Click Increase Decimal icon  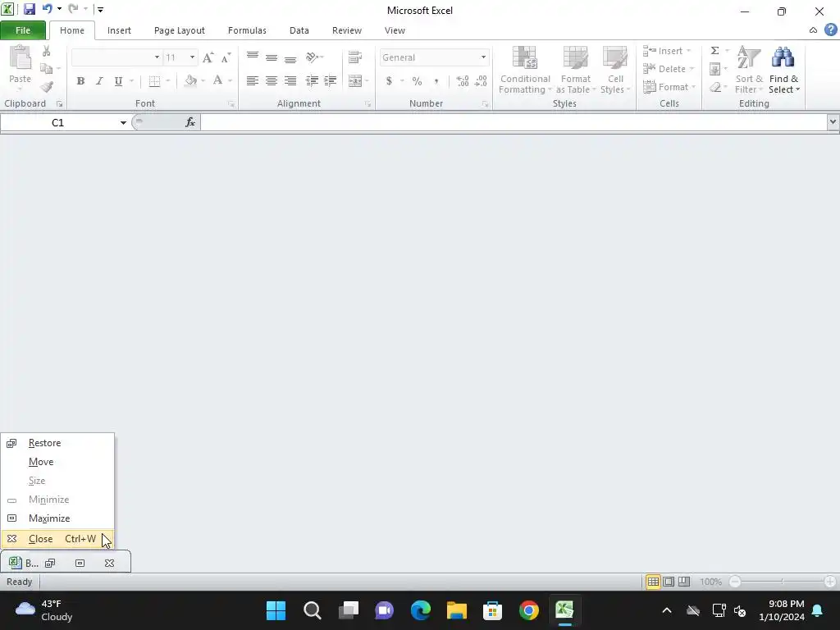tap(463, 81)
